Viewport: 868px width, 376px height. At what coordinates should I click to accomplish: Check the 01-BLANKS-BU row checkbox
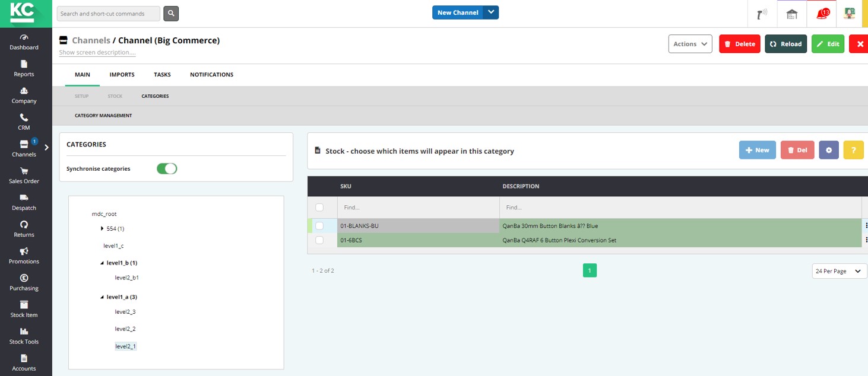point(319,225)
